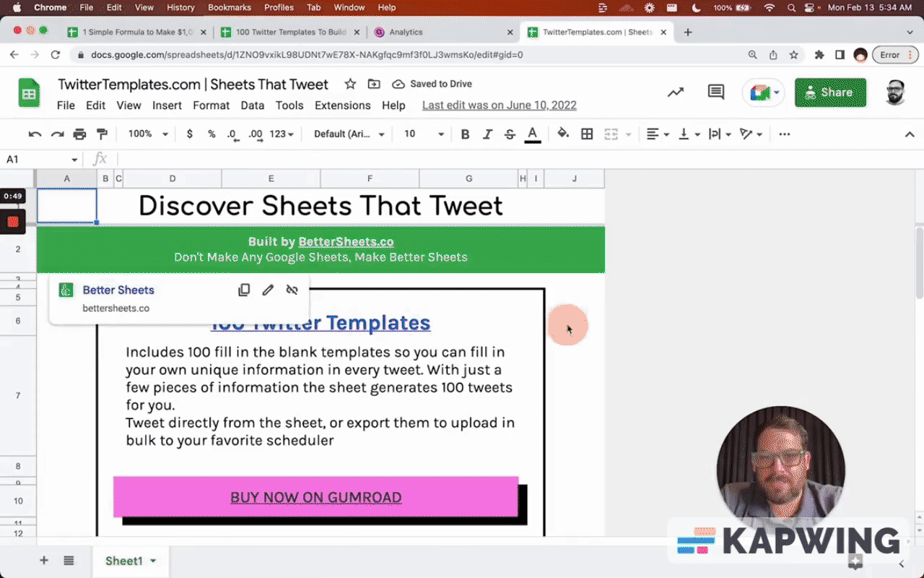Open the Insert menu in Sheets
The image size is (924, 578).
point(167,105)
